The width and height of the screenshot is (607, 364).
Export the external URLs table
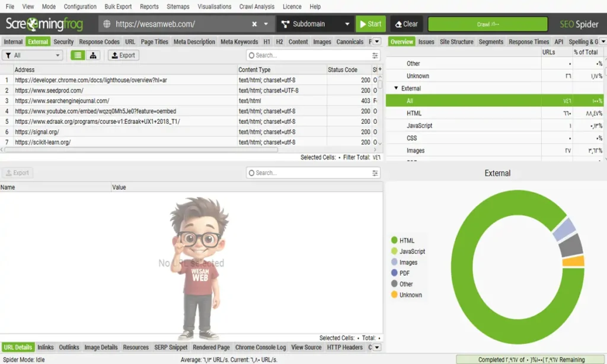click(123, 55)
